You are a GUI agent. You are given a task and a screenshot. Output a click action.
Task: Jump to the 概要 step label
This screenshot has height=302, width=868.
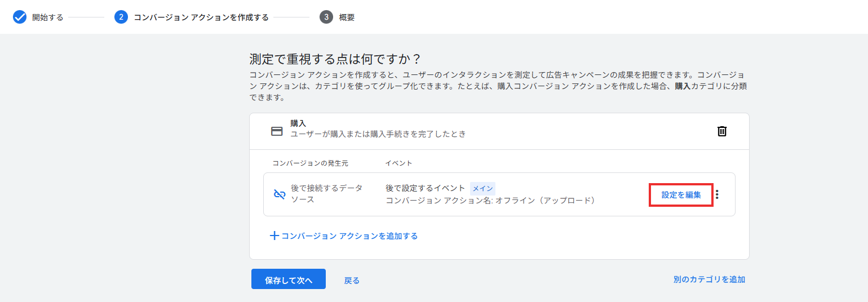click(x=347, y=17)
